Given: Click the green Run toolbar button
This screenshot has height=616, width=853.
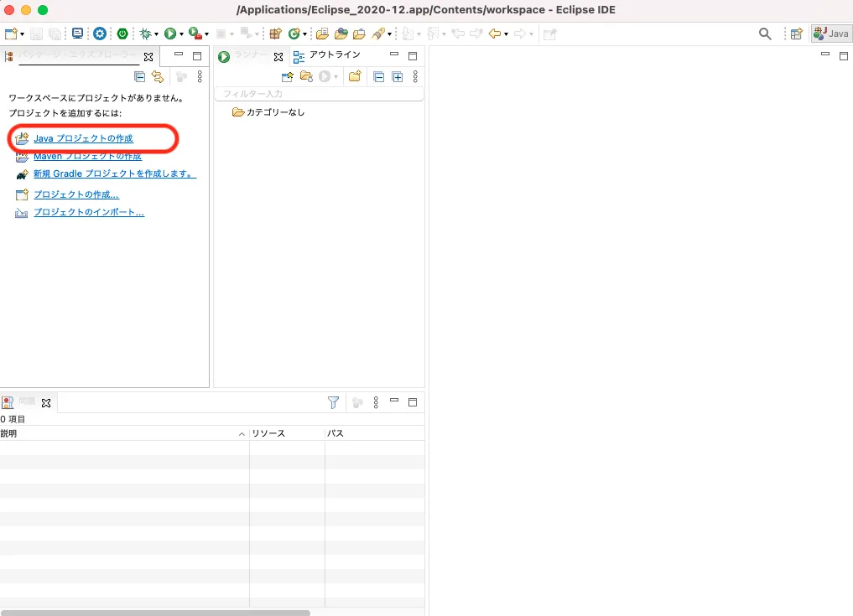Looking at the screenshot, I should point(170,34).
